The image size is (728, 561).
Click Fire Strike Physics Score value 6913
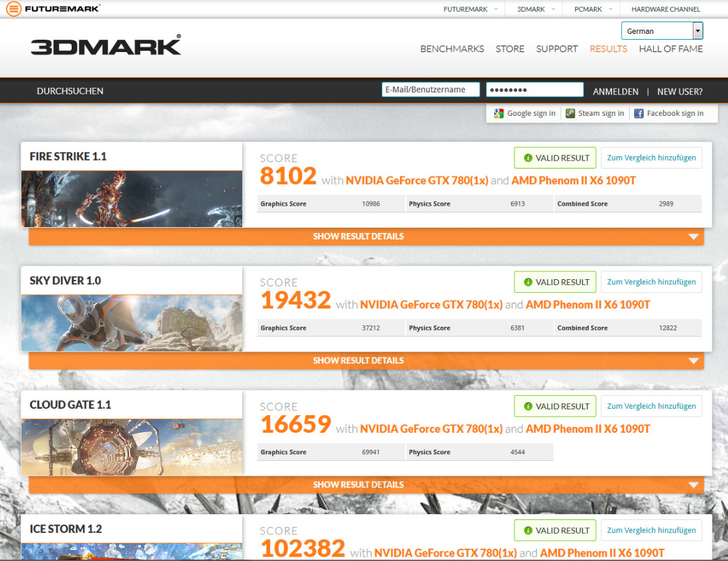point(517,204)
